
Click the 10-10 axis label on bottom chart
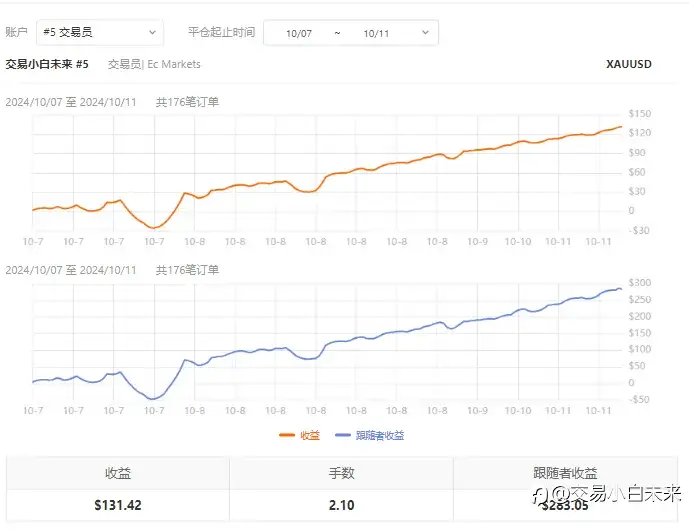[518, 410]
